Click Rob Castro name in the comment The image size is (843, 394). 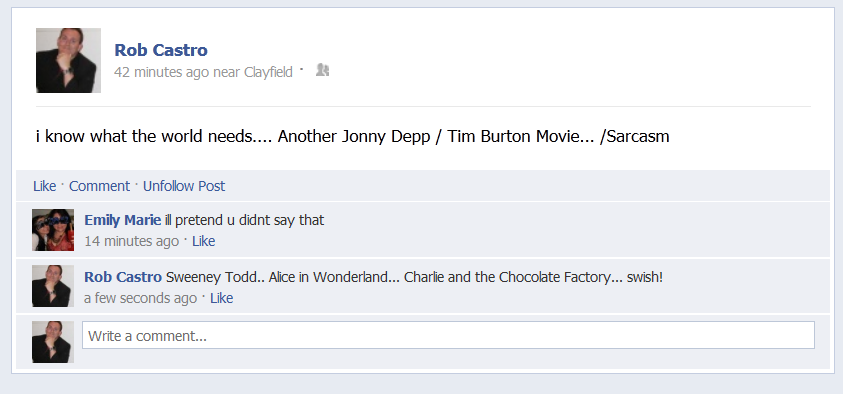[123, 277]
